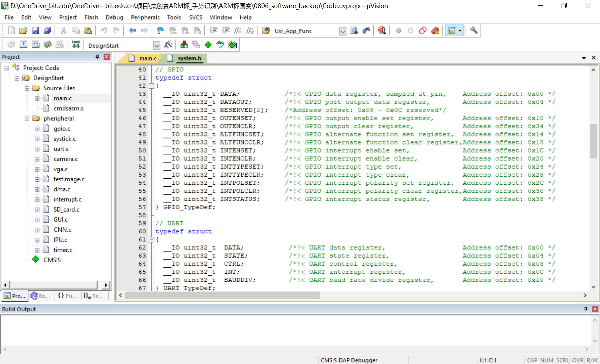Click the Select Software Packs icon

220,44
